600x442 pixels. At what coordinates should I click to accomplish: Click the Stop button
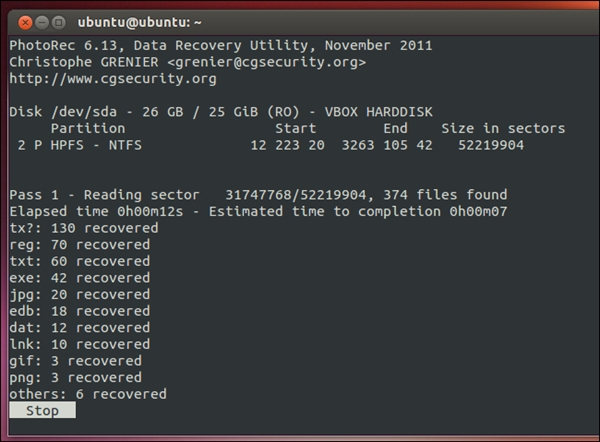[x=42, y=411]
